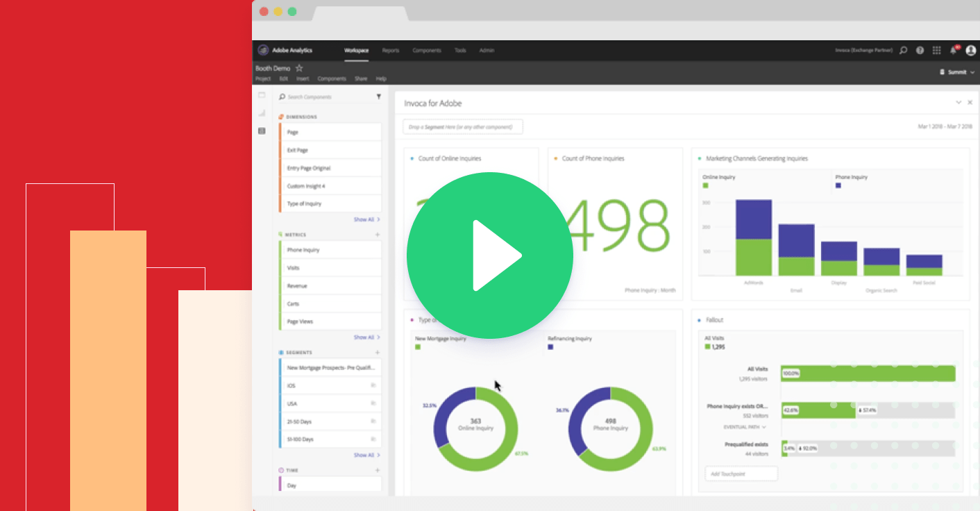The image size is (980, 511).
Task: Click the star to favorite Booth Demo project
Action: (298, 68)
